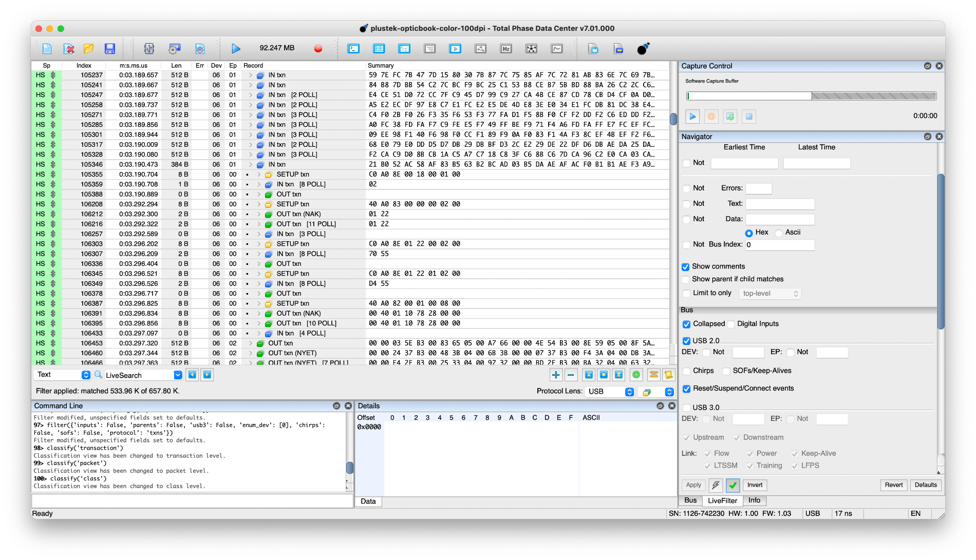Click the Revert button
This screenshot has width=976, height=560.
(893, 485)
